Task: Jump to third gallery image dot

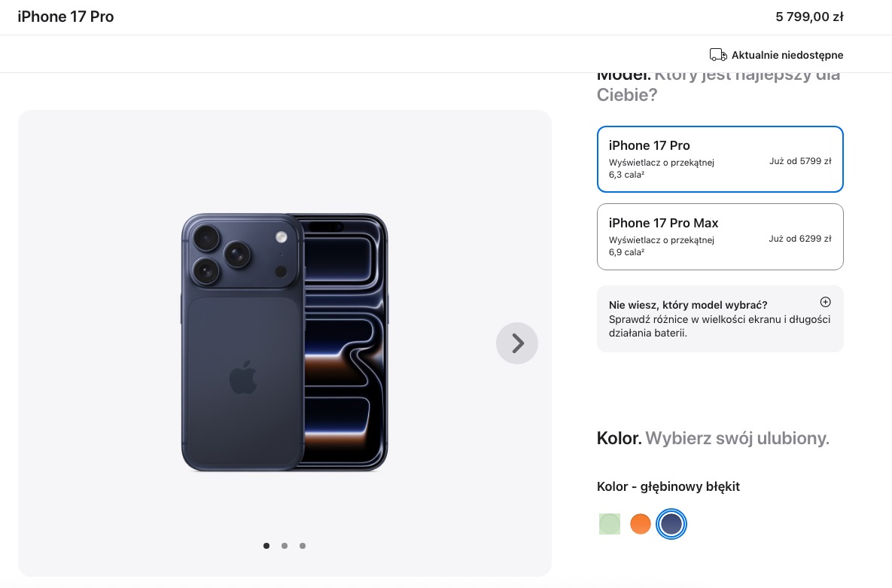Action: click(303, 546)
